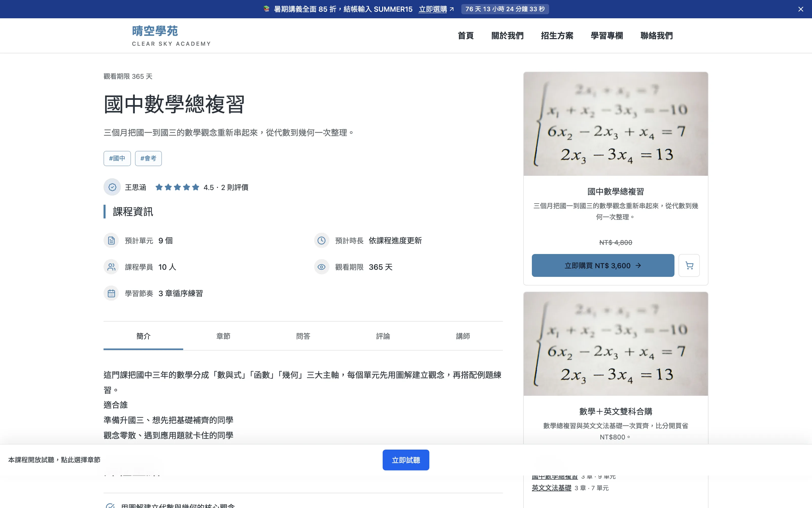
Task: Click the 國中數學總複習 course thumbnail image
Action: [x=616, y=124]
